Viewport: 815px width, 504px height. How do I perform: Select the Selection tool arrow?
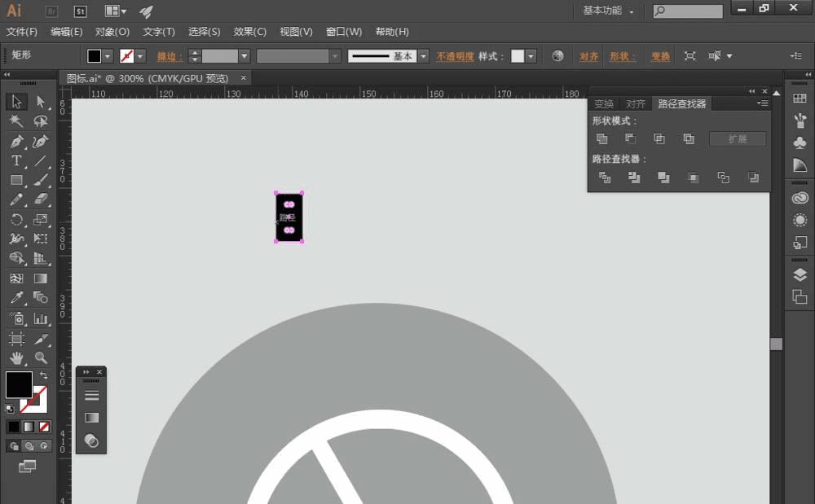click(16, 102)
